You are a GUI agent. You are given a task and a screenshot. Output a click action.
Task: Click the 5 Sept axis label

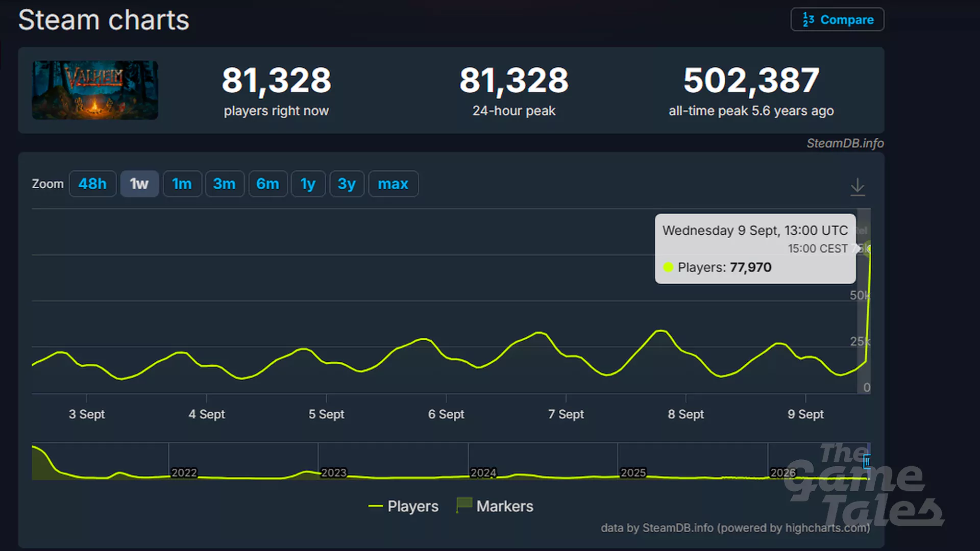coord(326,414)
